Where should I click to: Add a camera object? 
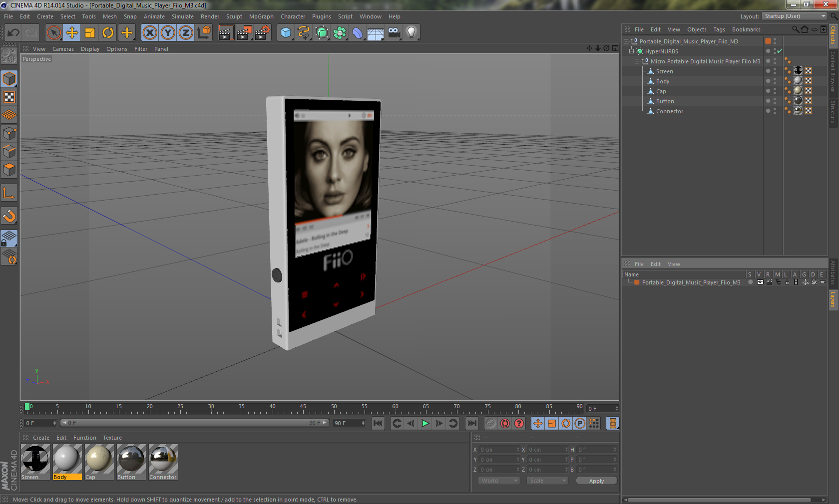tap(394, 33)
